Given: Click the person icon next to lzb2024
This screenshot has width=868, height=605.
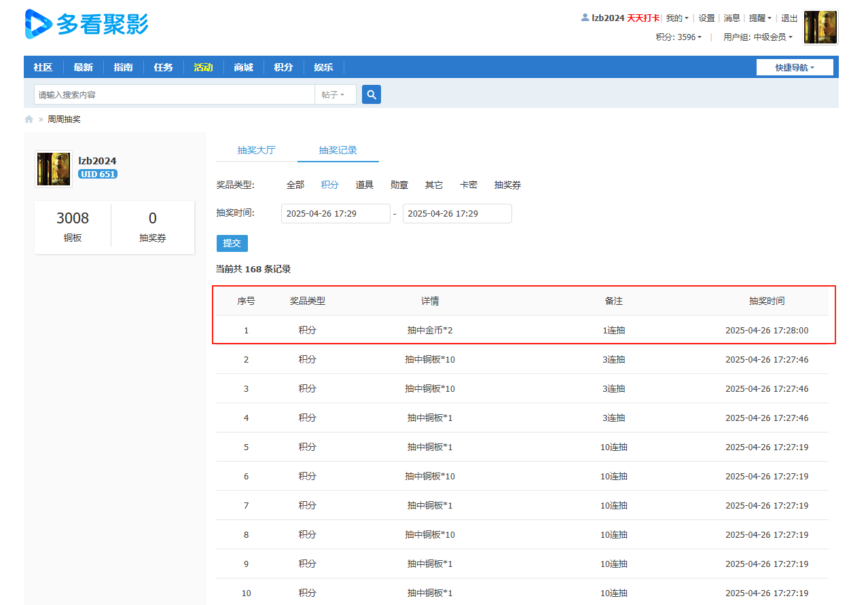Looking at the screenshot, I should [585, 18].
